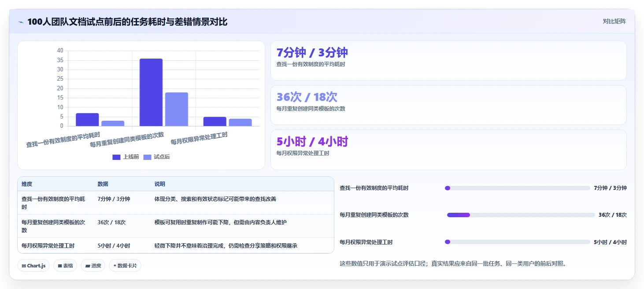The width and height of the screenshot is (644, 289).
Task: Click the header icon beside the title
Action: coord(21,22)
